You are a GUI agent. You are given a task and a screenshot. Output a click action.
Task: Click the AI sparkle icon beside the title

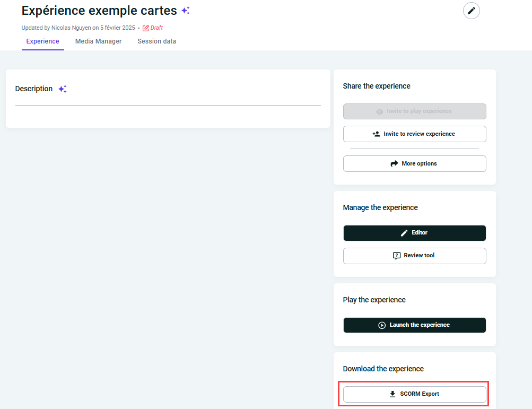[186, 11]
